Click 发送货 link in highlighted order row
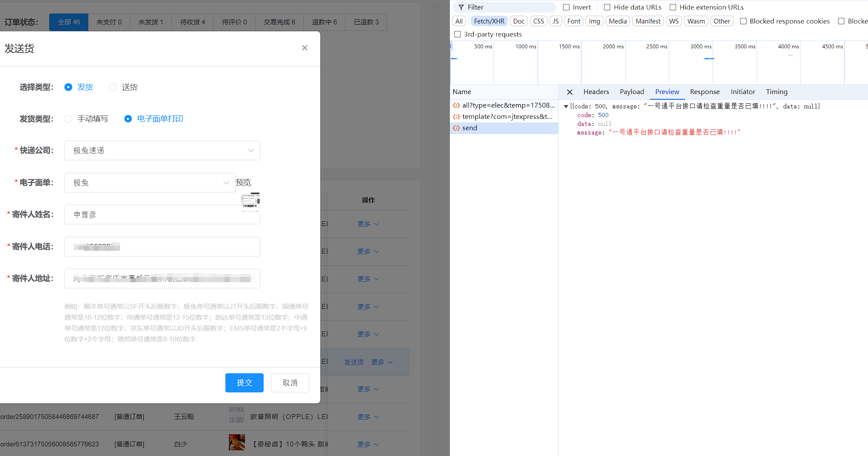Viewport: 868px width, 456px height. [354, 362]
